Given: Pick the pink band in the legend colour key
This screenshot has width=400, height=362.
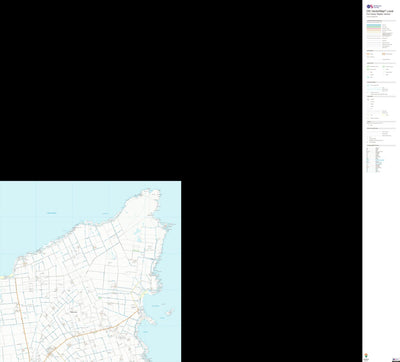Looking at the screenshot, I should click(374, 29).
